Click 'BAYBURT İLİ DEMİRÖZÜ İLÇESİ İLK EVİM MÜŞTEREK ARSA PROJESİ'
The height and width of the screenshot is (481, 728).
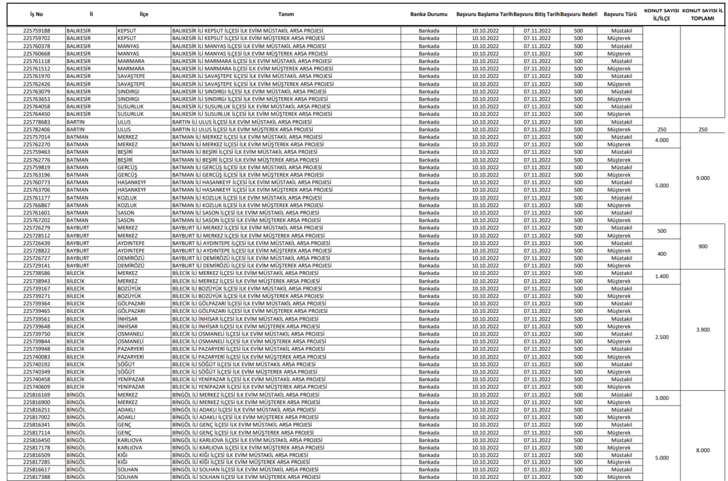click(x=252, y=266)
